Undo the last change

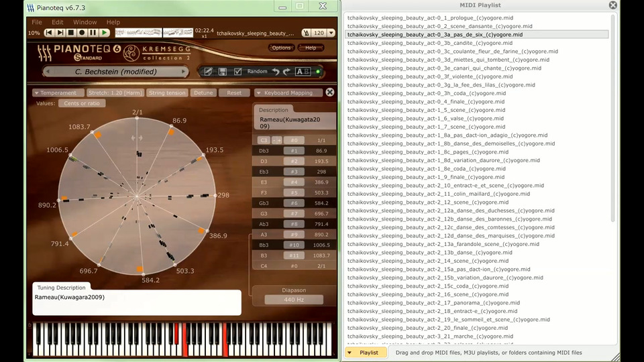(x=276, y=72)
